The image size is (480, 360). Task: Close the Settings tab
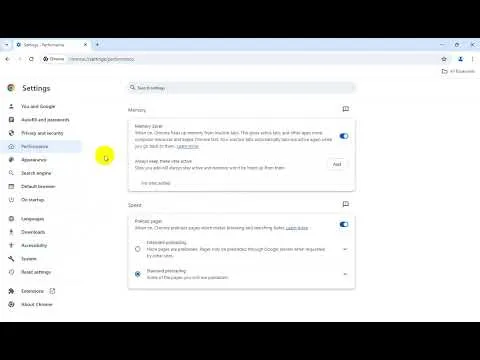click(x=85, y=44)
